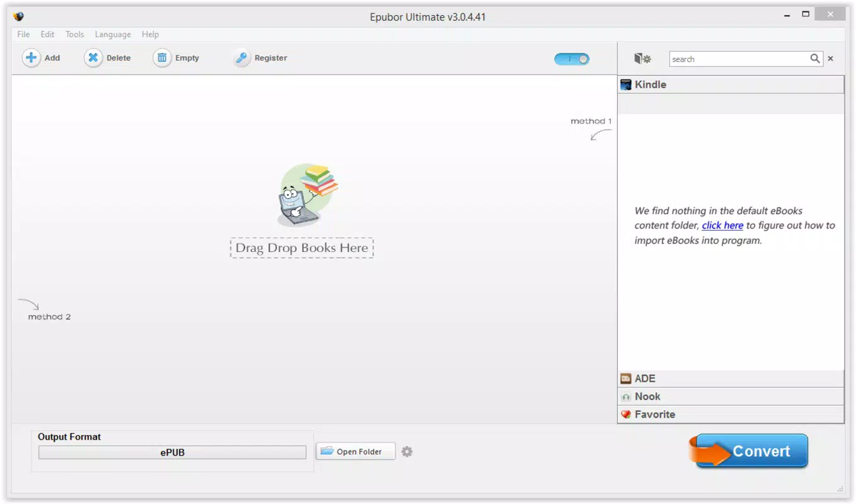Toggle the blue switch in the toolbar
The width and height of the screenshot is (856, 504).
pyautogui.click(x=572, y=59)
